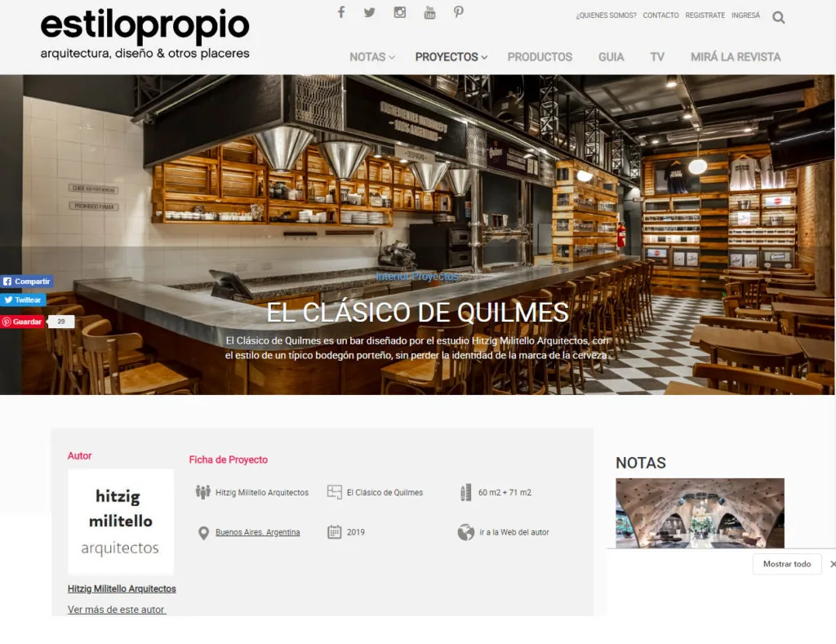Click the Ficha de Proyecto heading

click(229, 460)
